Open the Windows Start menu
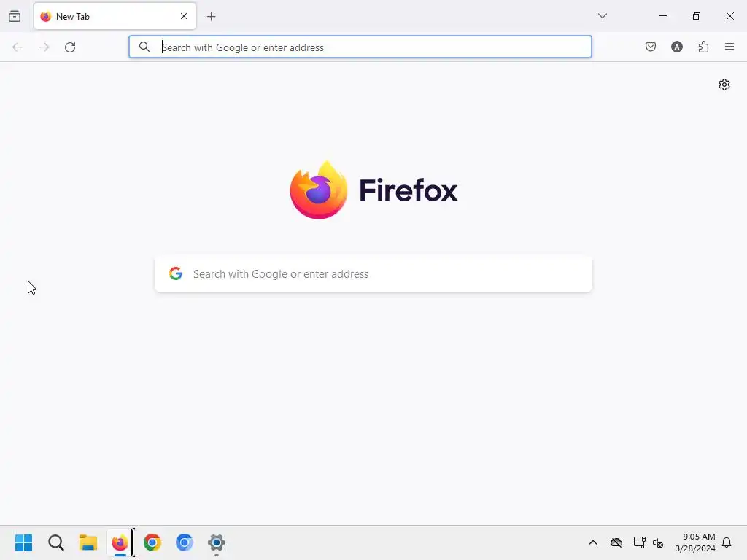This screenshot has height=560, width=747. point(24,542)
